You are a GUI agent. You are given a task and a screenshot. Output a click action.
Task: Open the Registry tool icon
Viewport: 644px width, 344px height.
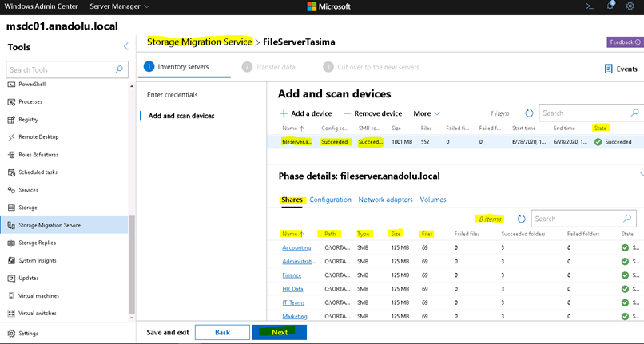pyautogui.click(x=11, y=120)
